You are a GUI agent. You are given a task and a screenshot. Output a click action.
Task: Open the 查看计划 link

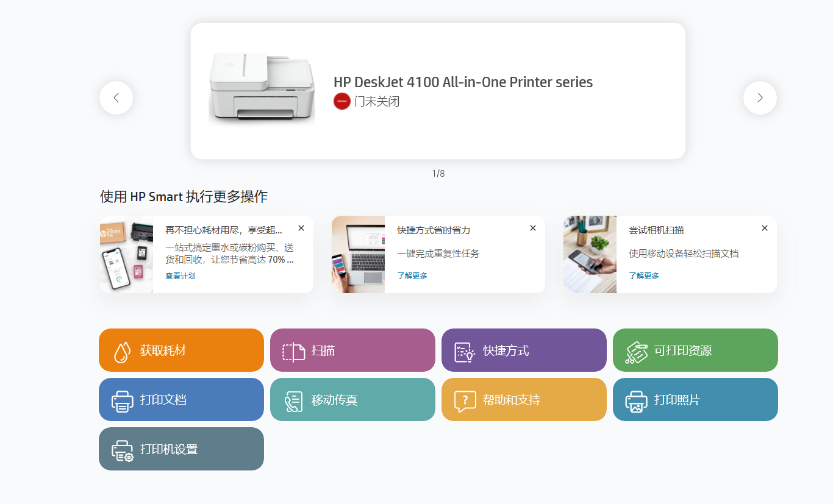181,276
